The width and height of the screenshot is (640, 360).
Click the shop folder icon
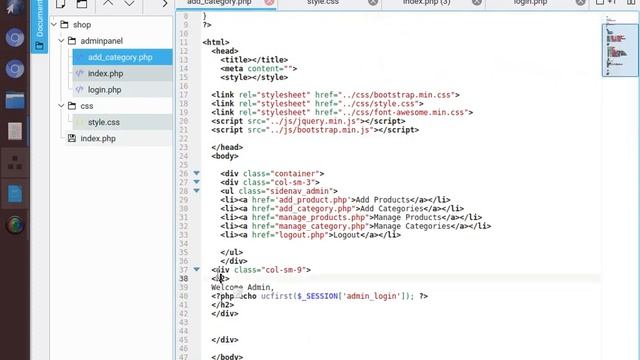click(x=64, y=24)
